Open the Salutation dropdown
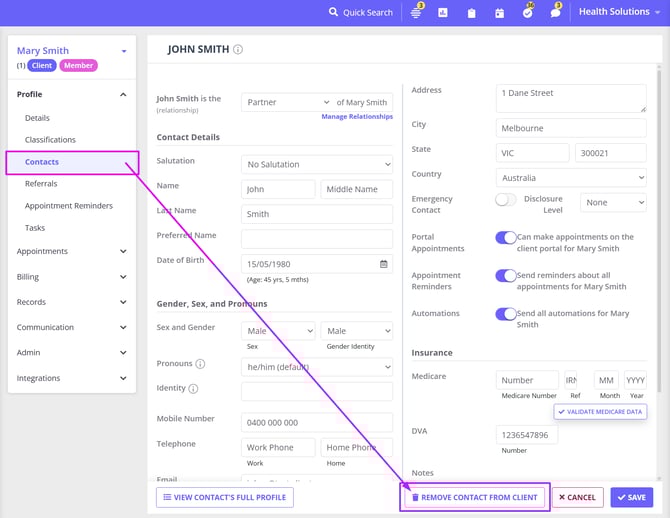 coord(316,164)
